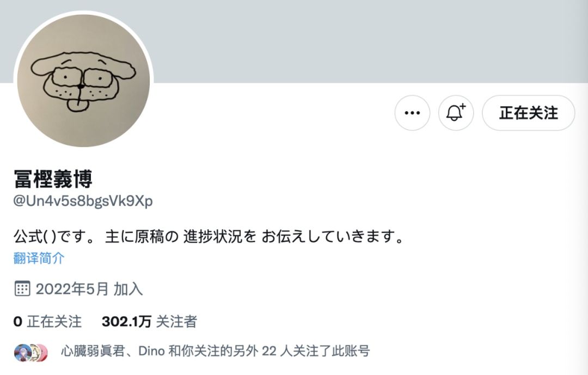Click 心臟弱眞君 in the followers line
The width and height of the screenshot is (588, 375).
pos(93,351)
